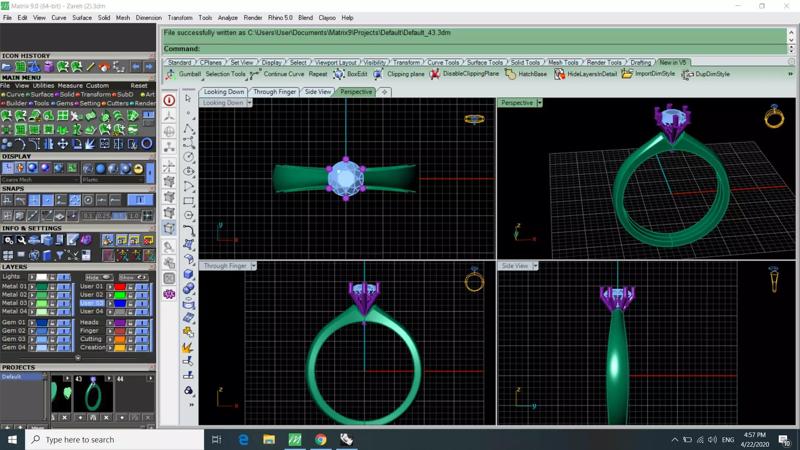
Task: Click the purple gem icon on vertical toolbar
Action: pos(169,294)
